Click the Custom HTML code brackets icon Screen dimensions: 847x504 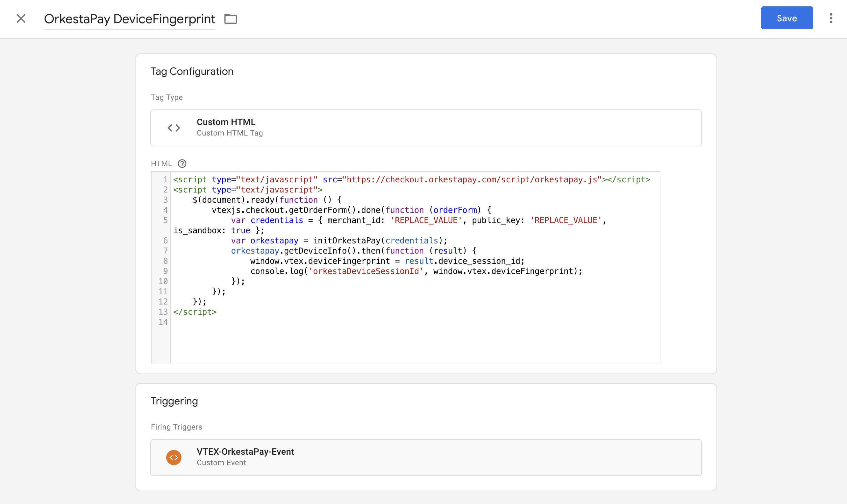[x=174, y=128]
